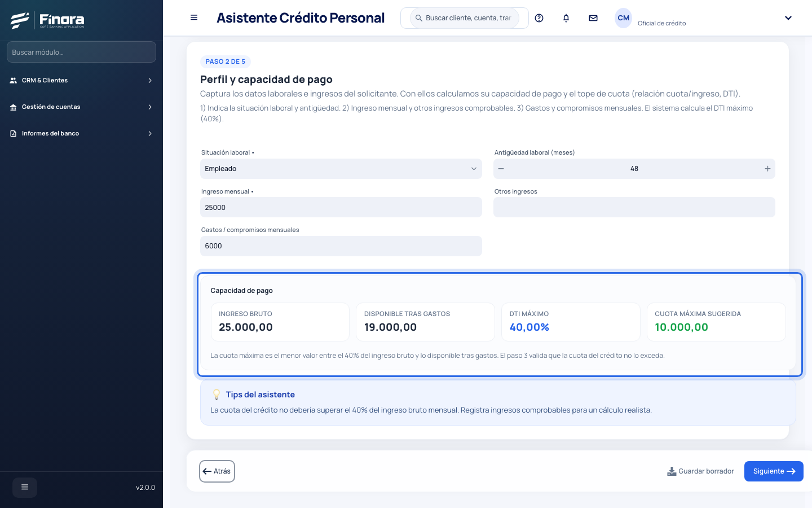Click the PASO 2 DE 5 badge
Screen dimensions: 812x508
pos(226,62)
